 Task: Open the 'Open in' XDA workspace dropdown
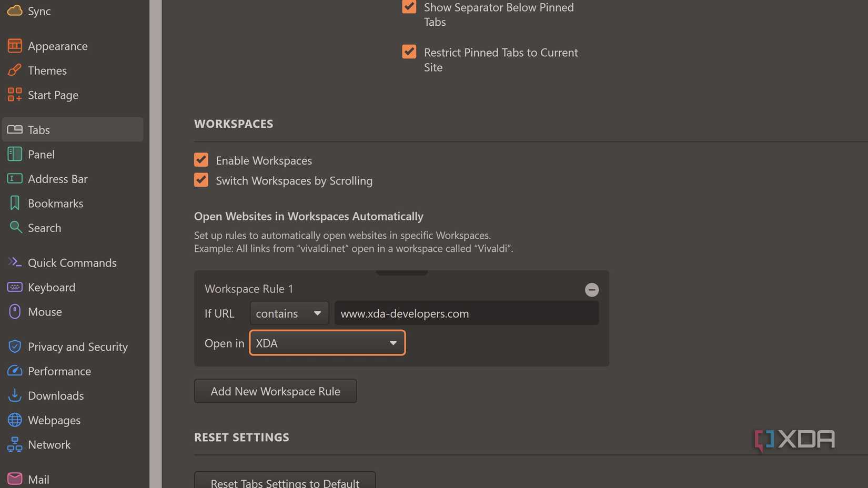click(x=327, y=343)
